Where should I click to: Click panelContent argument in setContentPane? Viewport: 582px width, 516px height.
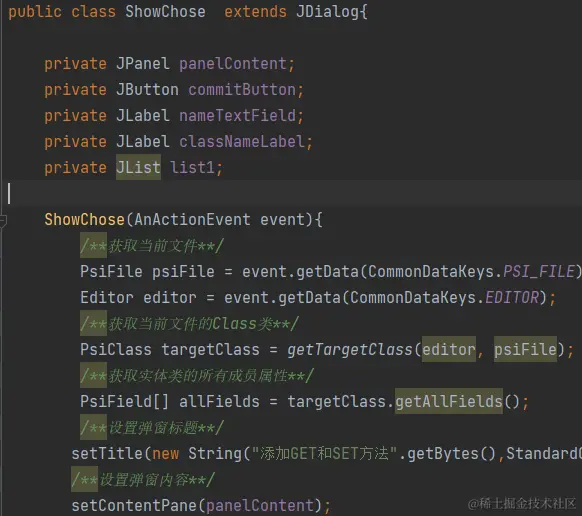coord(259,506)
